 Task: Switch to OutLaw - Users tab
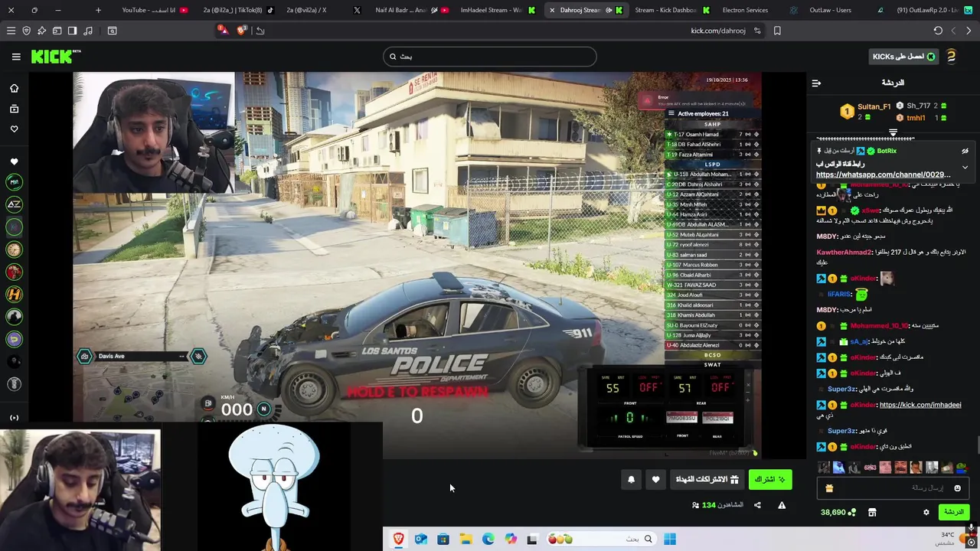click(831, 10)
